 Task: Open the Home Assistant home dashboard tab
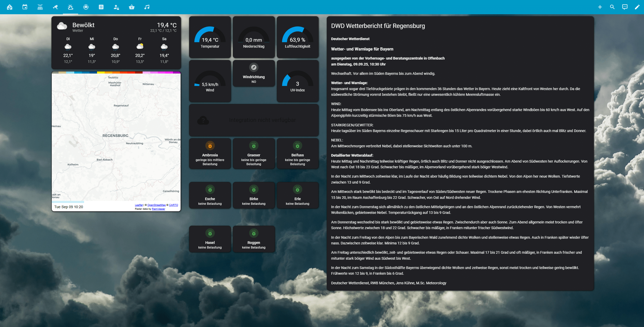click(10, 7)
